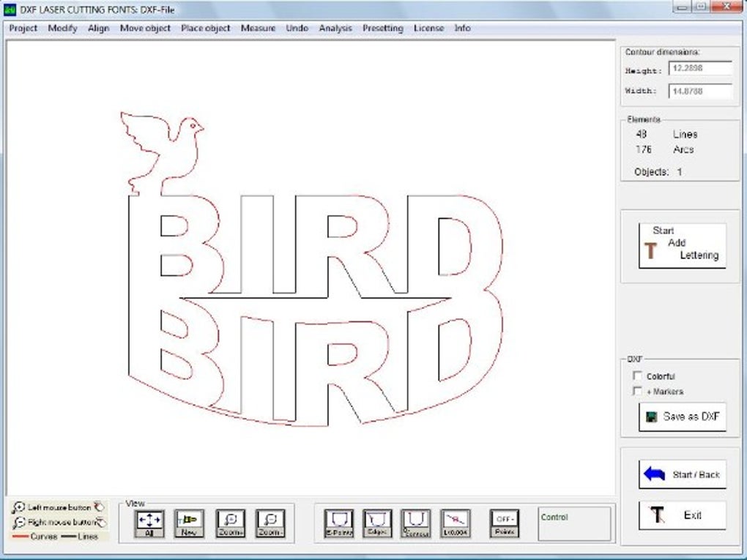
Task: Select the Edges analysis icon
Action: (377, 523)
